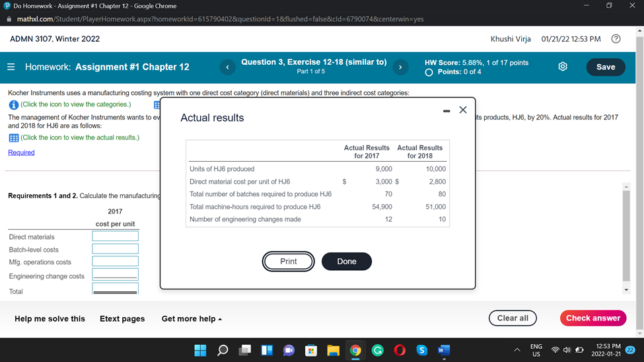Open Microsoft Word in taskbar
The height and width of the screenshot is (362, 644).
[x=444, y=351]
